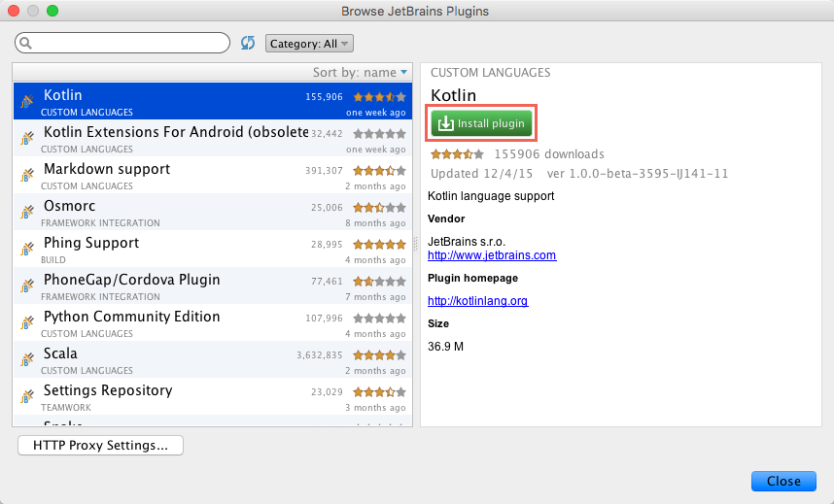Click the star rating in Kotlin details panel
This screenshot has height=504, width=834.
tap(457, 154)
